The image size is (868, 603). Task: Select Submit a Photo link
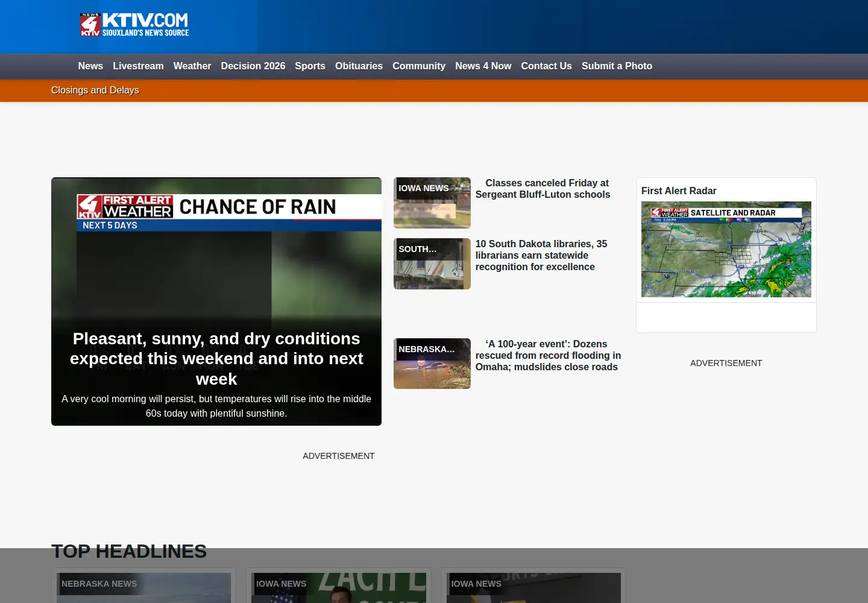click(617, 66)
